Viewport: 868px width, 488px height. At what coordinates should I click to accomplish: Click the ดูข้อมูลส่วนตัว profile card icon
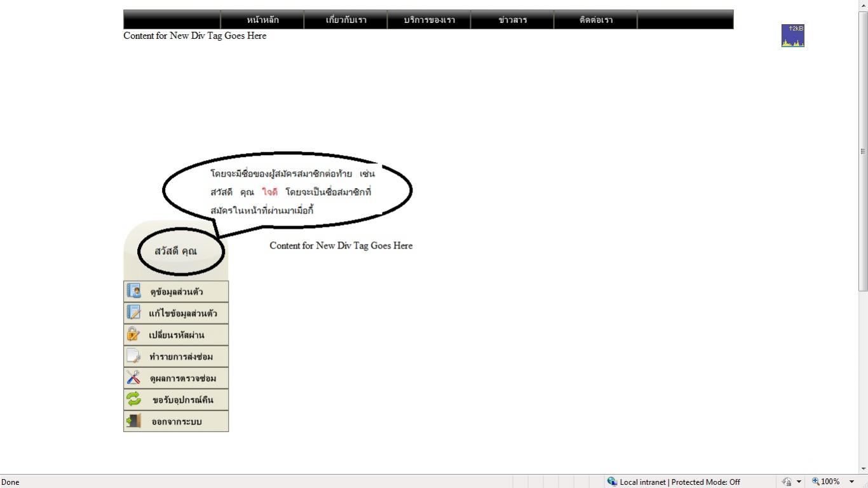pos(133,291)
